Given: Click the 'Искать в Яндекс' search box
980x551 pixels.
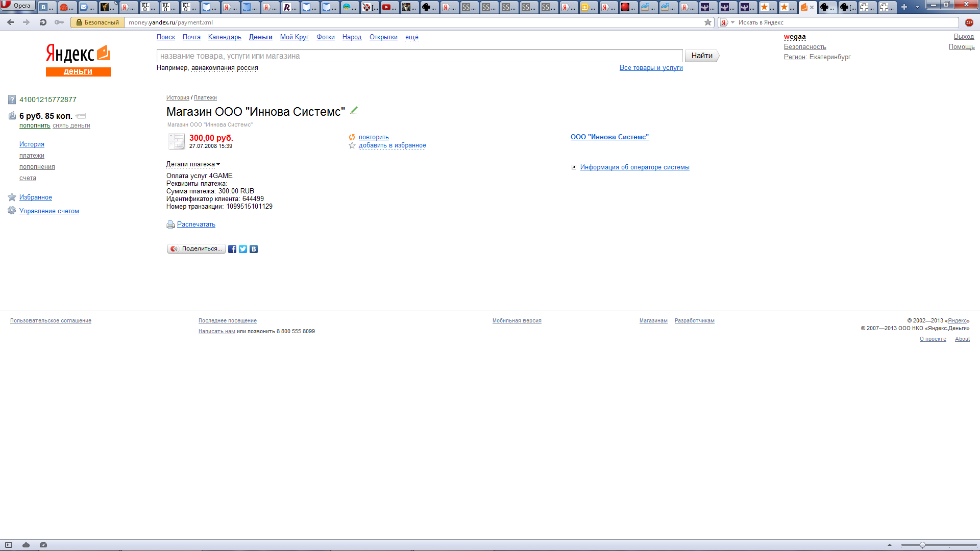Looking at the screenshot, I should point(846,22).
